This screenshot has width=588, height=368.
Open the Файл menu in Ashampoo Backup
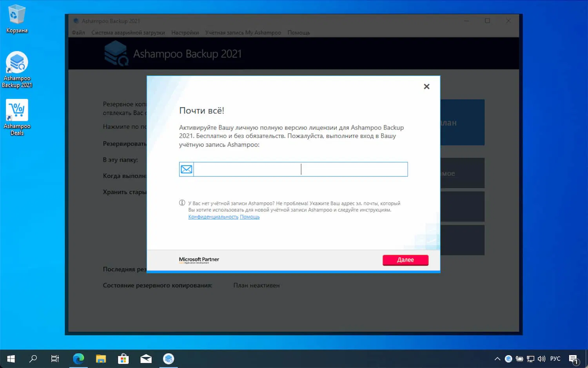[78, 33]
